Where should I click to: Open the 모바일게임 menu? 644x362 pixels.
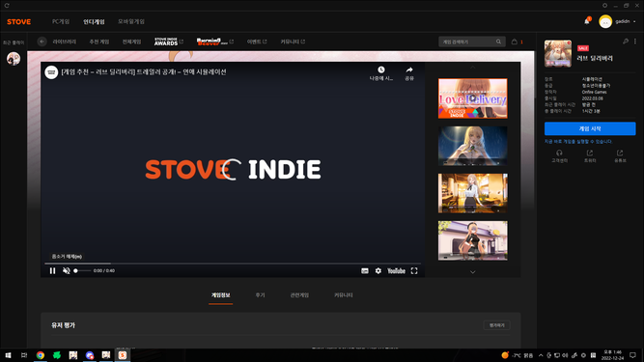(x=131, y=22)
